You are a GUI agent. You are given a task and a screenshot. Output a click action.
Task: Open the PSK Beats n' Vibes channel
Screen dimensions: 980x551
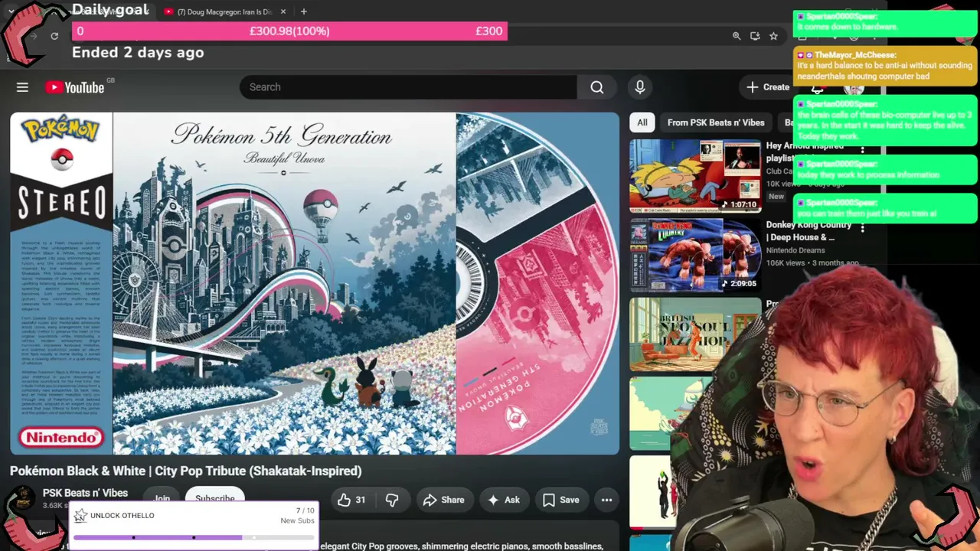click(x=85, y=493)
